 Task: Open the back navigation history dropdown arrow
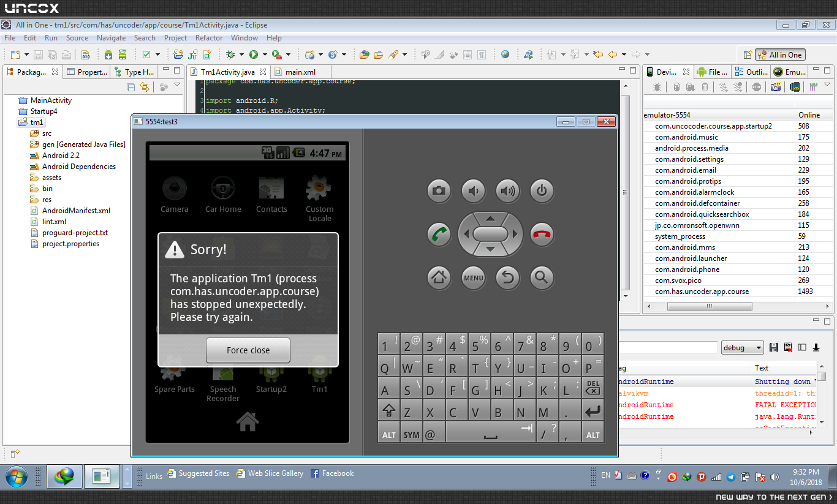click(623, 55)
